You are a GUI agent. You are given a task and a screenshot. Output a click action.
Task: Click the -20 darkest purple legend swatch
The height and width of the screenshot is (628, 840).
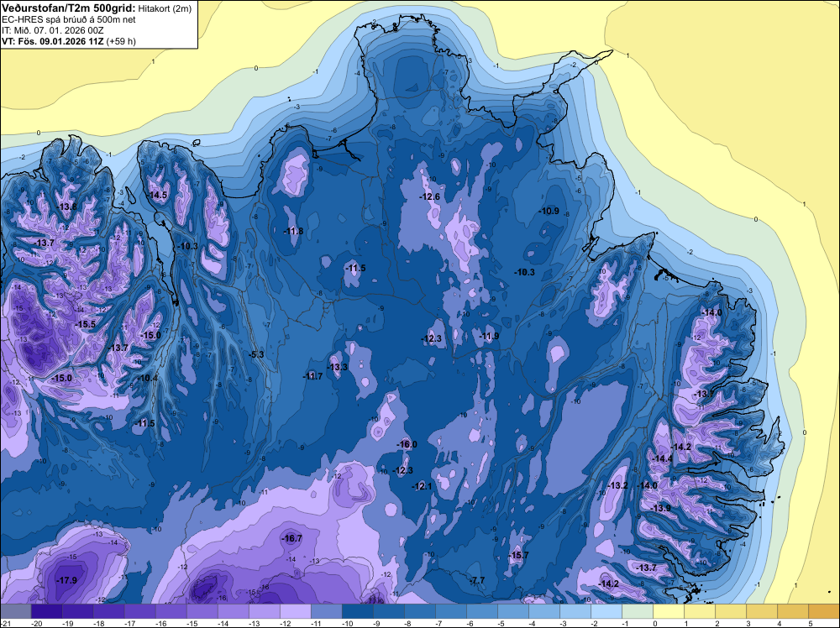tap(46, 611)
